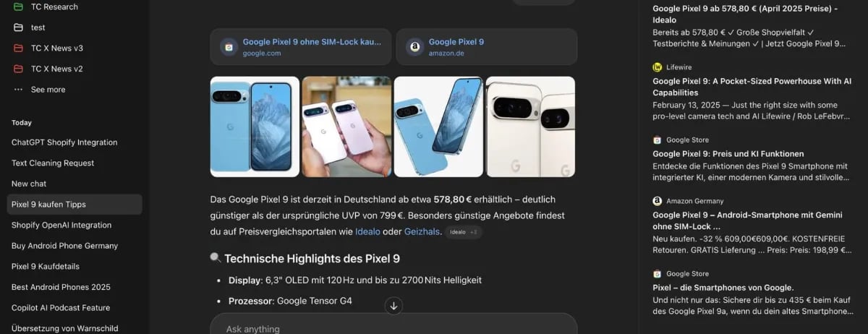Select Pixel 9 kaufen Tipps chat
Image resolution: width=868 pixels, height=334 pixels.
point(75,205)
